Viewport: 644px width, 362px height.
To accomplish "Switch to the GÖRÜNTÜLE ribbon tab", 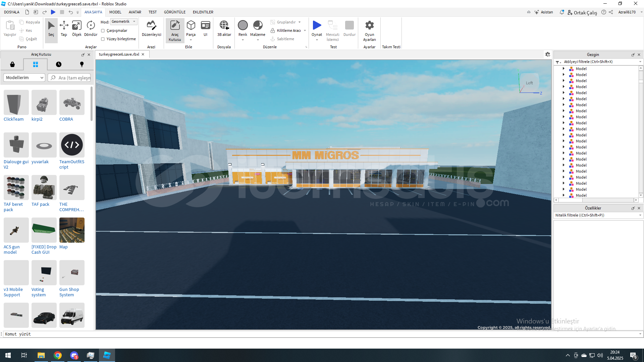I will point(175,12).
